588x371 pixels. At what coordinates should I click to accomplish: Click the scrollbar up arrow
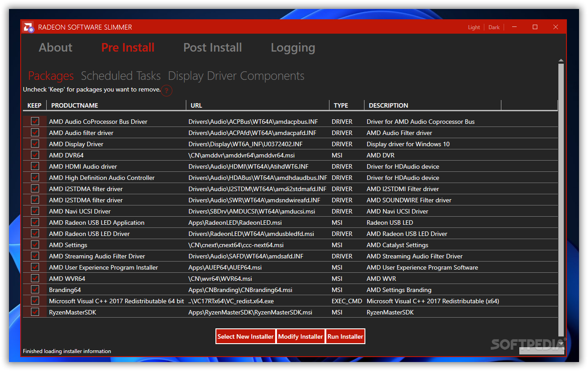coord(561,61)
